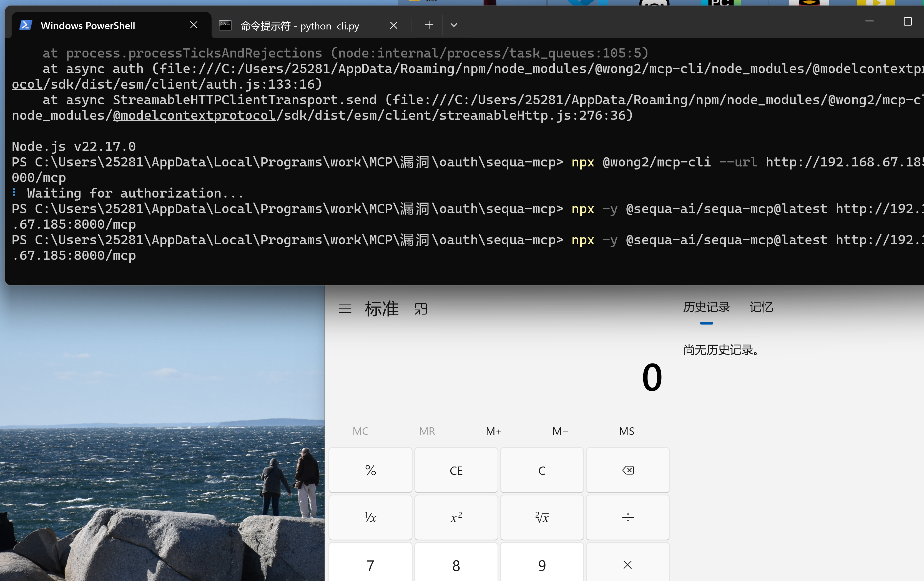Click the multiplication operator button
Screen dimensions: 924x581
(x=627, y=565)
